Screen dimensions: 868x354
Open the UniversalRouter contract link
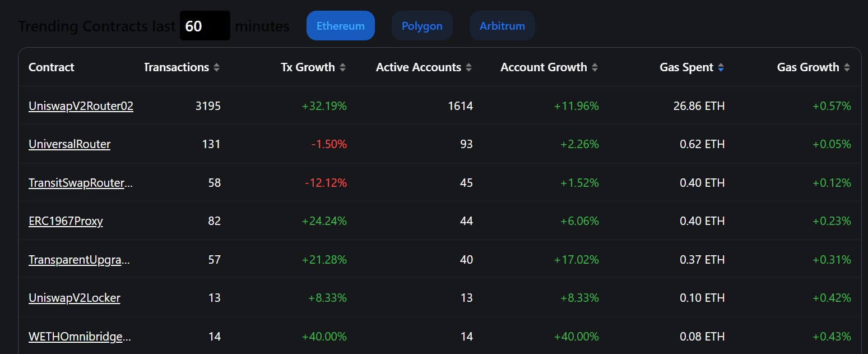pyautogui.click(x=69, y=144)
